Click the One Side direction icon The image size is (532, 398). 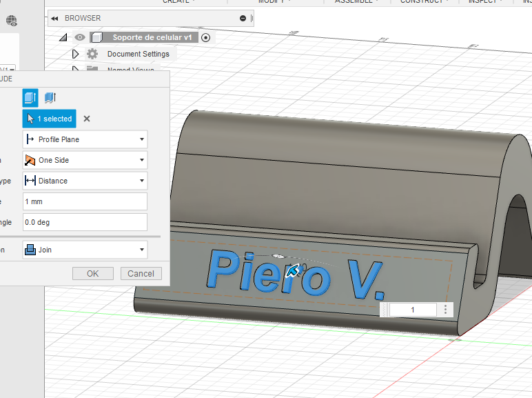click(30, 160)
